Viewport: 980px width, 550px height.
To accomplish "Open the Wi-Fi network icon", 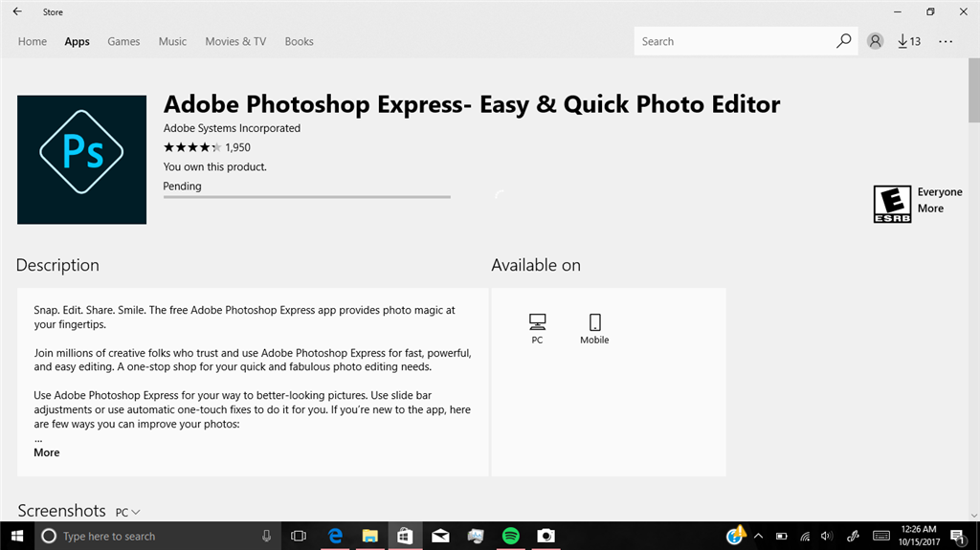I will point(805,537).
